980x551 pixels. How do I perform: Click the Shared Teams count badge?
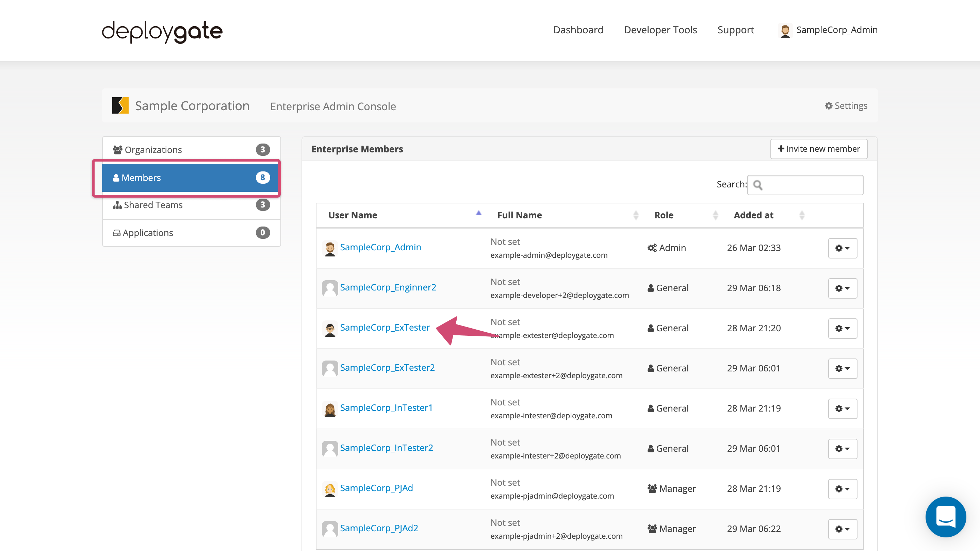pyautogui.click(x=262, y=204)
